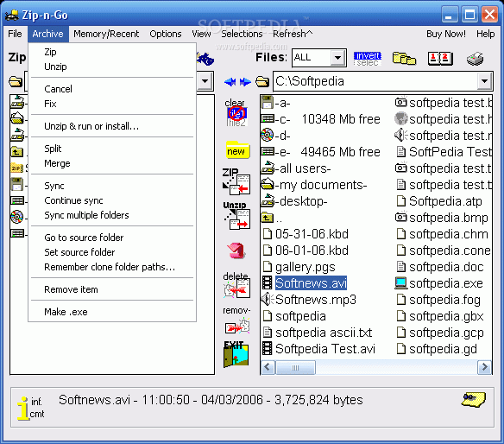The height and width of the screenshot is (444, 504).
Task: Click the Buy Now! link
Action: tap(446, 34)
